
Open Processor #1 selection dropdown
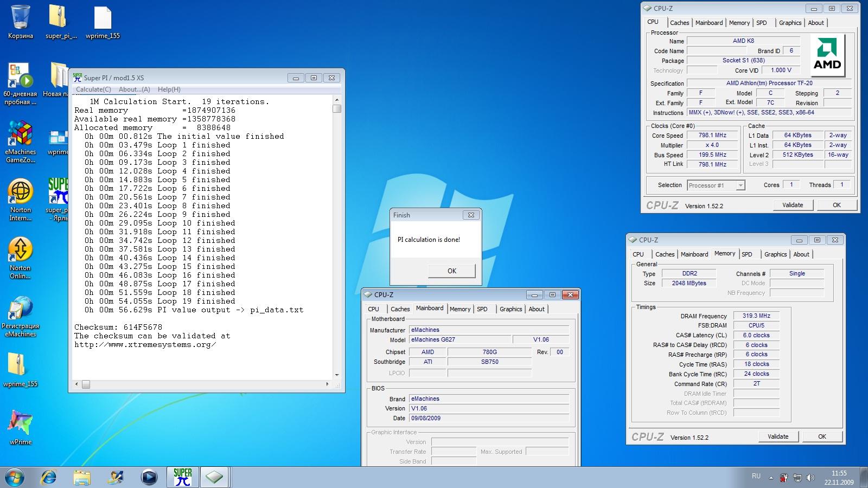[716, 185]
